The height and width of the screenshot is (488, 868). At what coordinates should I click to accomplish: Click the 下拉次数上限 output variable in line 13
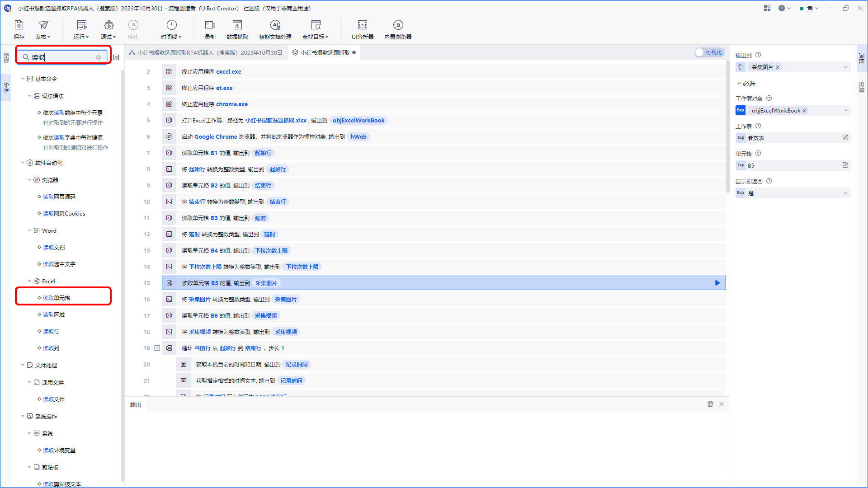coord(271,250)
